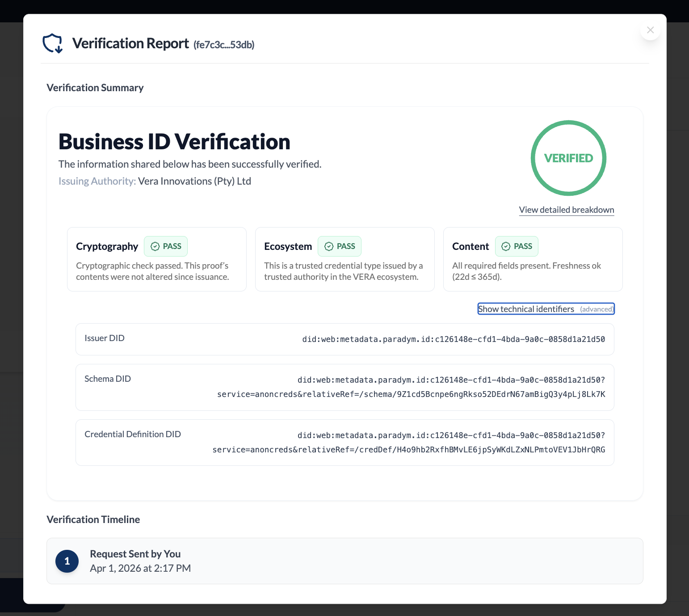Click the Content card title
The image size is (689, 616).
pos(471,246)
